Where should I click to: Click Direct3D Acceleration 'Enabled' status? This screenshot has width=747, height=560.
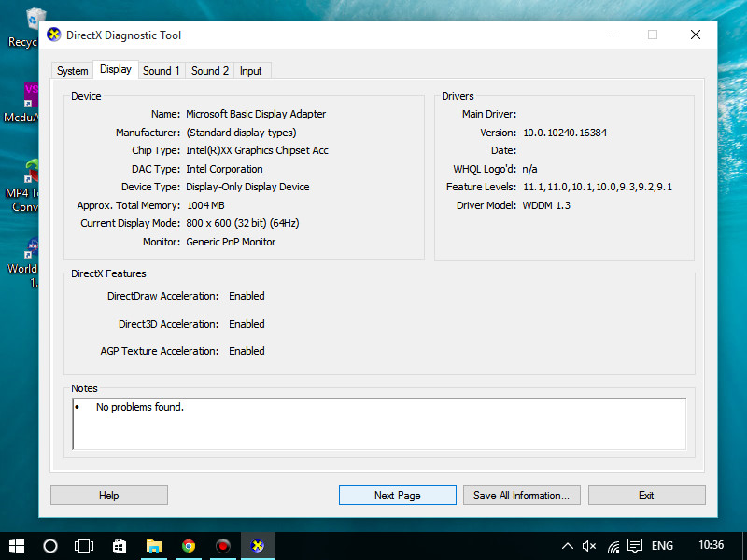[247, 324]
